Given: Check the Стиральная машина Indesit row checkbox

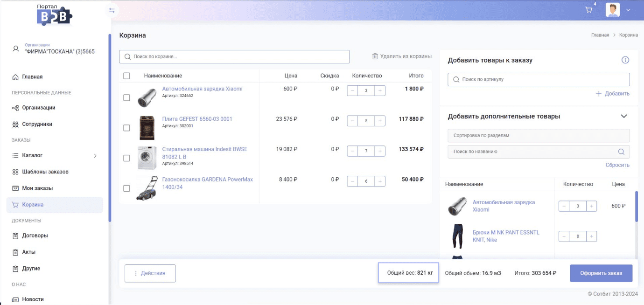Looking at the screenshot, I should 126,158.
